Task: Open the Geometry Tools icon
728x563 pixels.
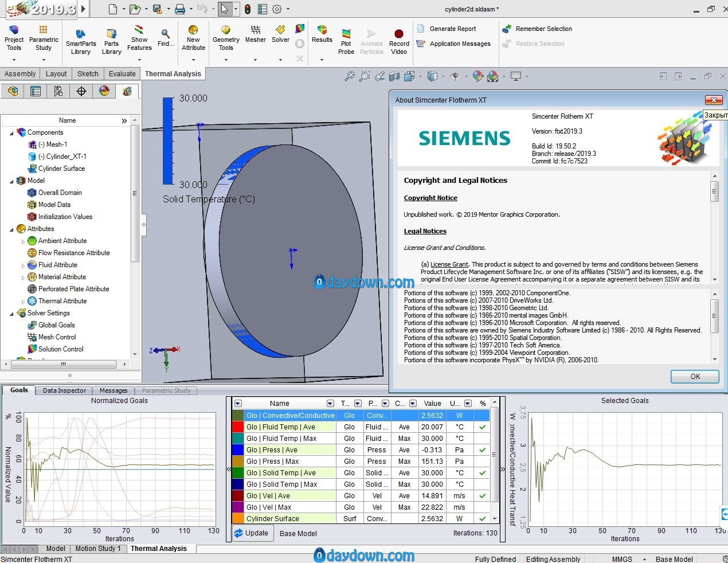Action: point(226,31)
